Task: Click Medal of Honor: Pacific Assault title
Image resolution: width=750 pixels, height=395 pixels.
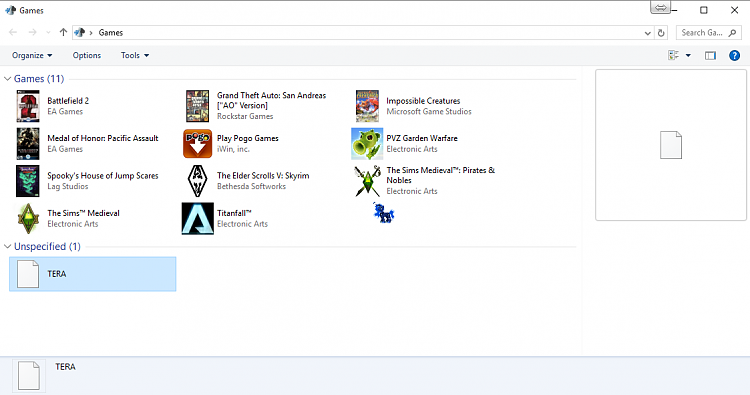Action: tap(102, 138)
